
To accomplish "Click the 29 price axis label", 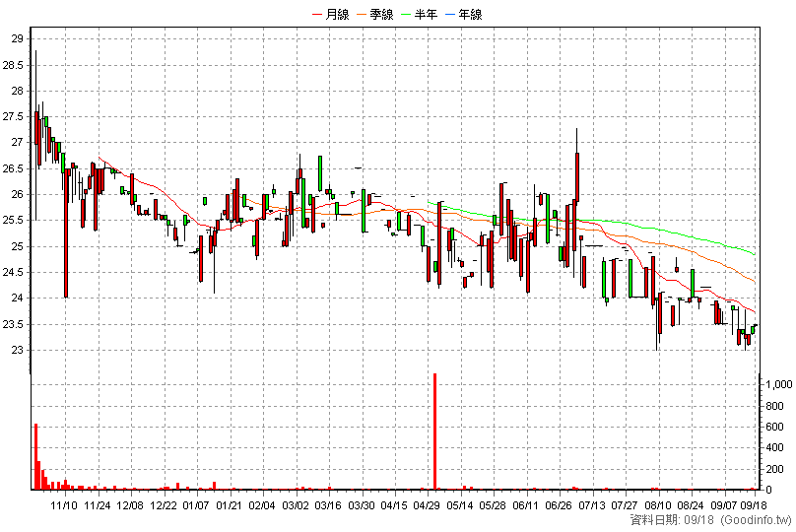I will coord(18,38).
